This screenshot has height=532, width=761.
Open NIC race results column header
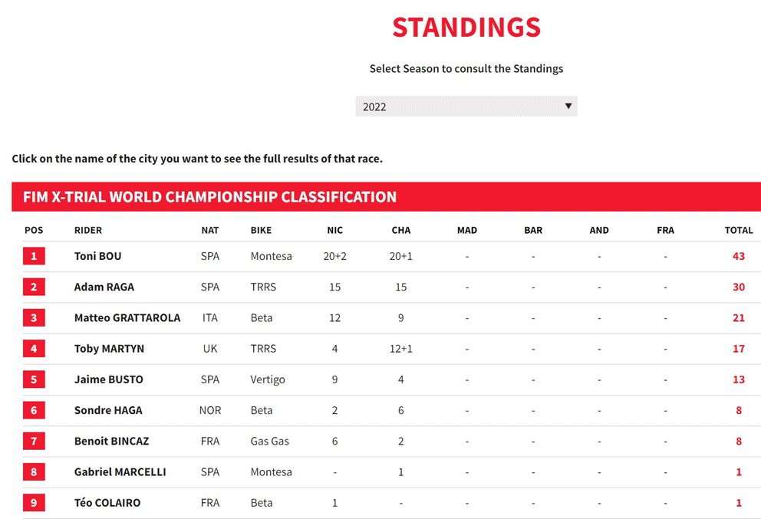coord(335,231)
